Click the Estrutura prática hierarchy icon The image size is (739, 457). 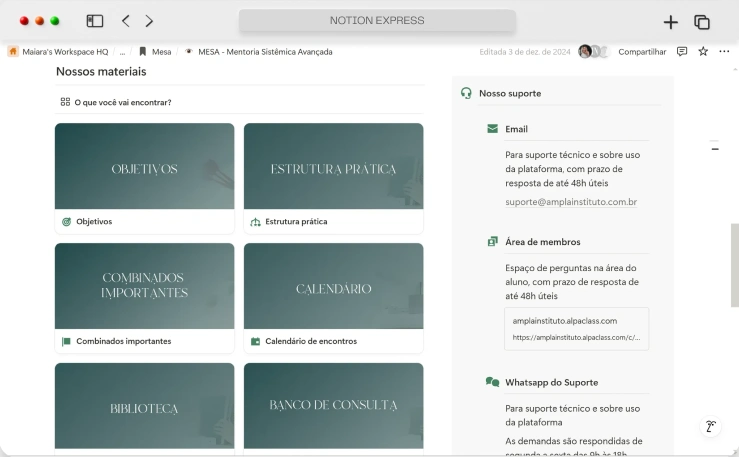coord(255,222)
